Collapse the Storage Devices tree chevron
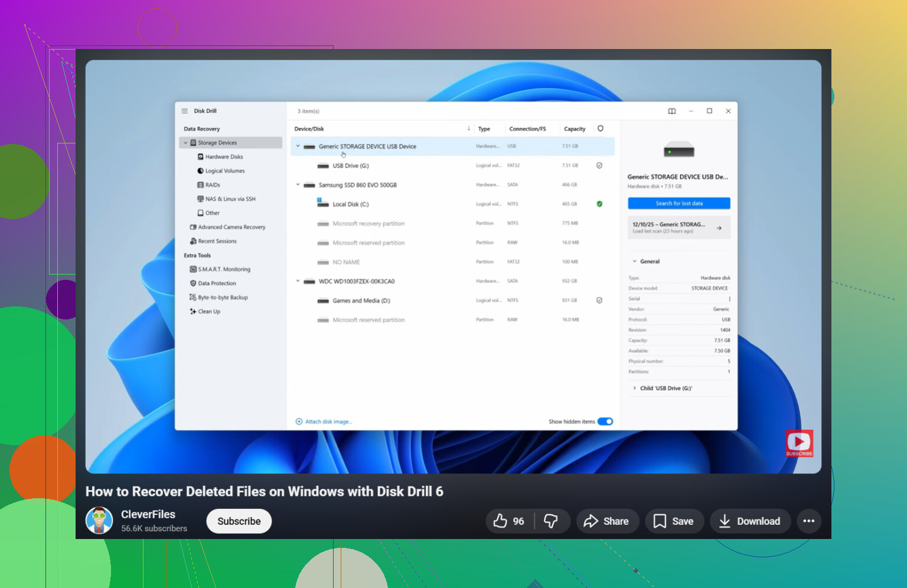This screenshot has width=907, height=588. (185, 143)
